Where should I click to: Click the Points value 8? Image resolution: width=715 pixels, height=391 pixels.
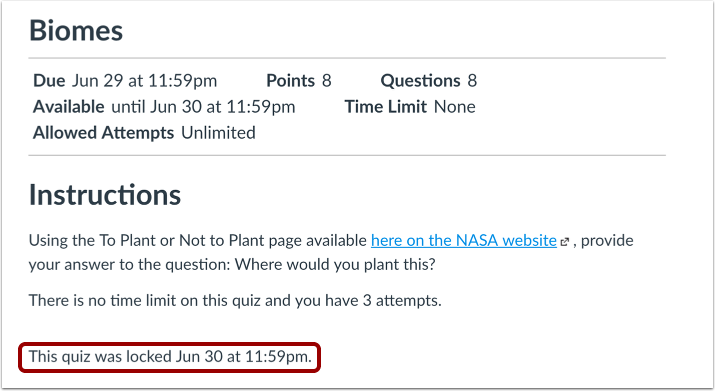click(x=326, y=81)
